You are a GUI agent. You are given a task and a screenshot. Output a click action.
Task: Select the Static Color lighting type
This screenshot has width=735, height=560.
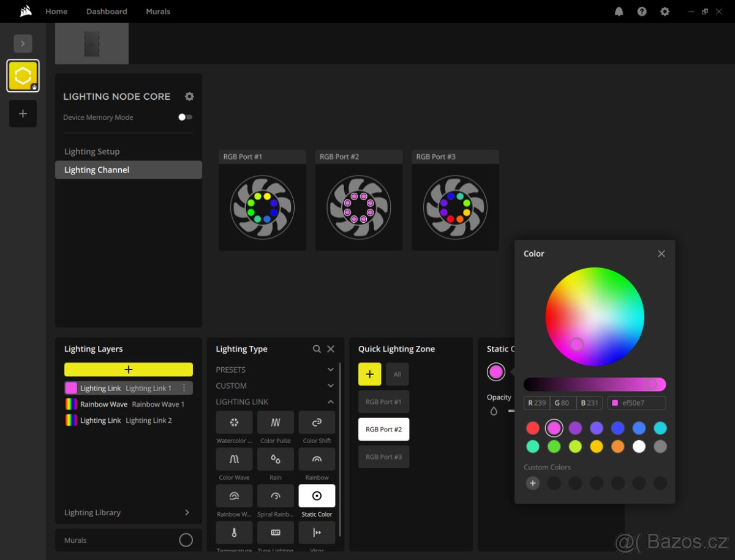(317, 496)
